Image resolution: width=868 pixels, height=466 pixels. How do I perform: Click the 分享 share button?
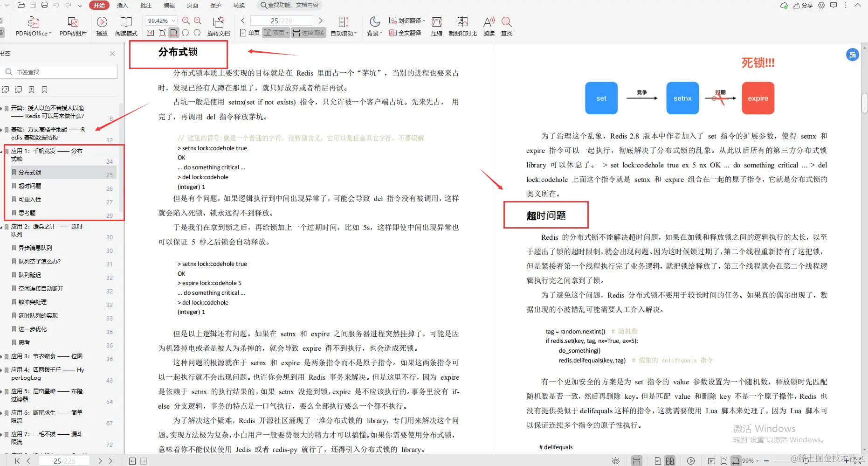coord(802,5)
